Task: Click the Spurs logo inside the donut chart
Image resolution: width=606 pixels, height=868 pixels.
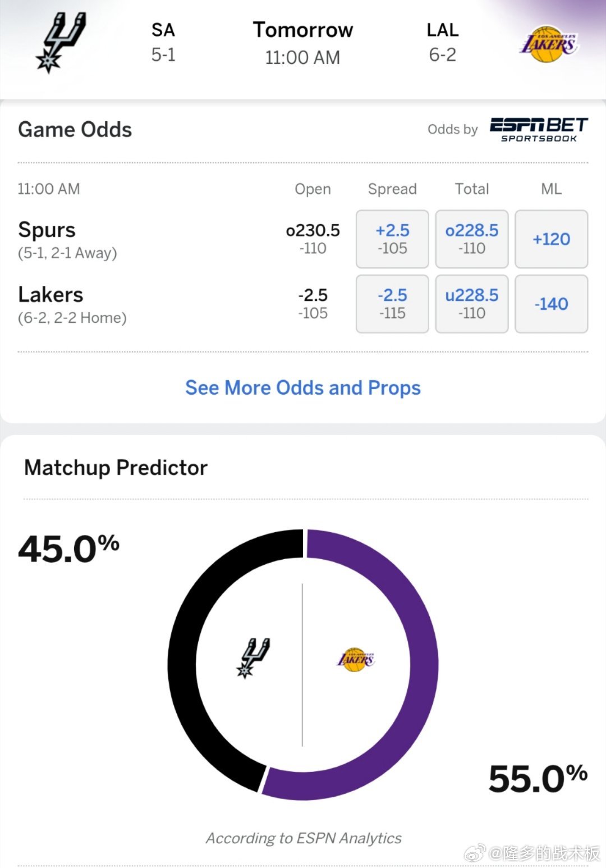Action: (x=254, y=657)
